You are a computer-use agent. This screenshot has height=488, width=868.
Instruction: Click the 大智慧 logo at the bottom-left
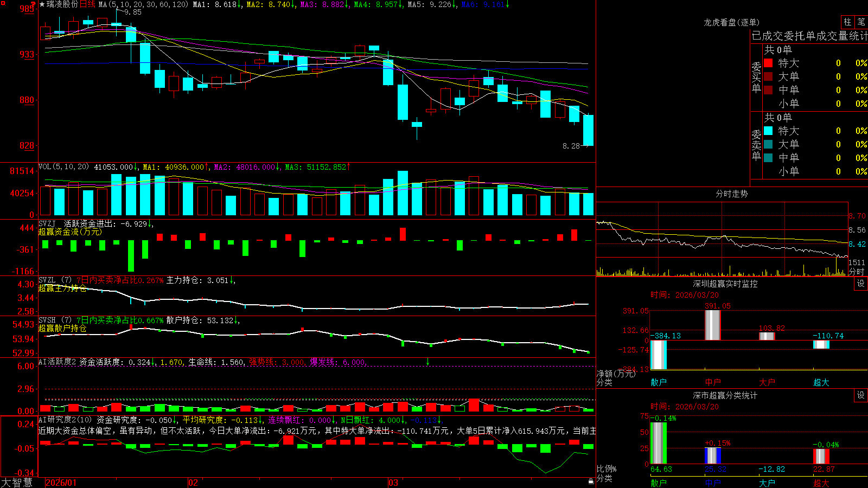(17, 483)
